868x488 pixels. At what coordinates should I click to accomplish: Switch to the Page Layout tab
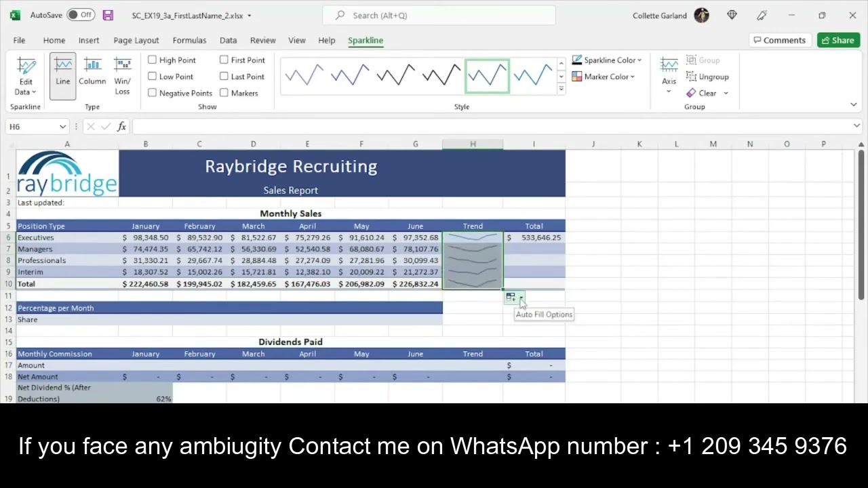coord(136,40)
